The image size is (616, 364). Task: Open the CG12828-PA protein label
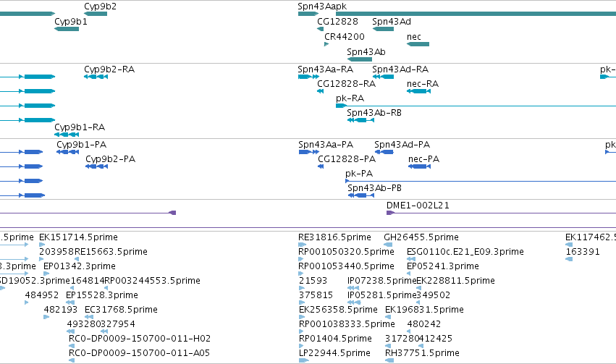pyautogui.click(x=347, y=159)
